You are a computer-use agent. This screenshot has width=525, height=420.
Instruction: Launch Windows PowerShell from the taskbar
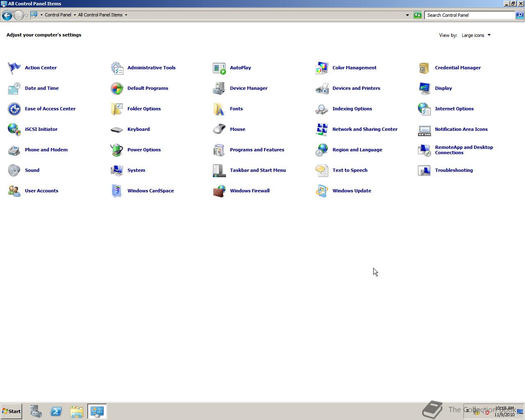point(56,411)
